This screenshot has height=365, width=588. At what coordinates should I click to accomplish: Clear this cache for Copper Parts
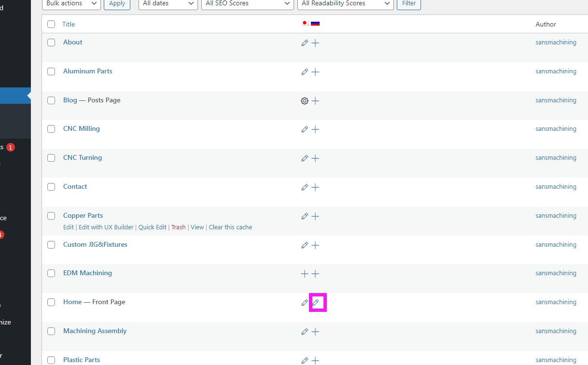tap(230, 227)
